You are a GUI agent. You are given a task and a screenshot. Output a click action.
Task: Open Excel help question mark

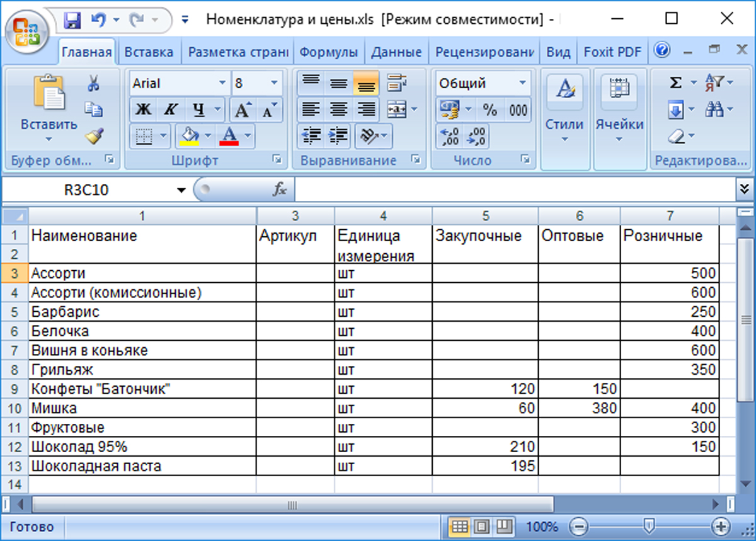coord(662,50)
